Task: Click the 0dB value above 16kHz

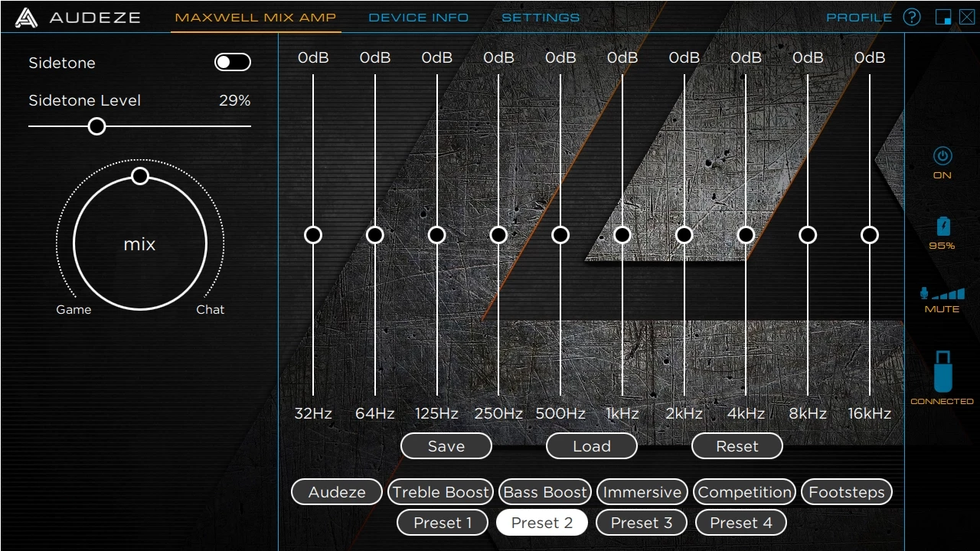Action: pos(870,58)
